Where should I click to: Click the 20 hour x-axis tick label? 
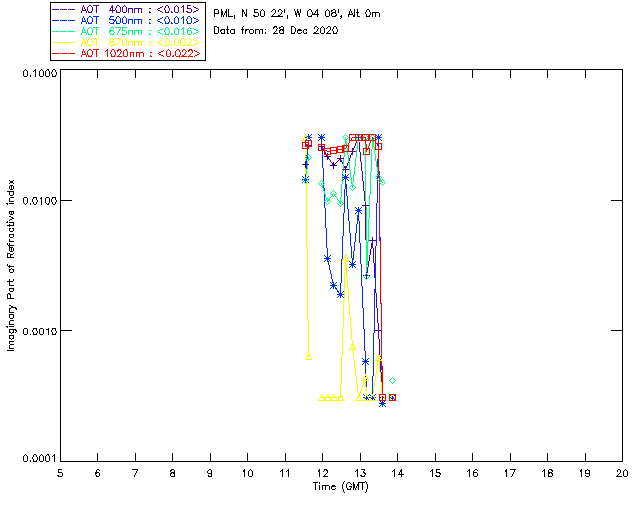click(x=622, y=472)
